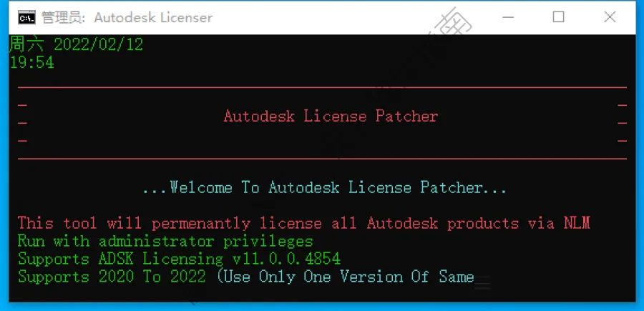Click '(Use Only One Version Of Same' text
This screenshot has height=311, width=644.
(345, 277)
